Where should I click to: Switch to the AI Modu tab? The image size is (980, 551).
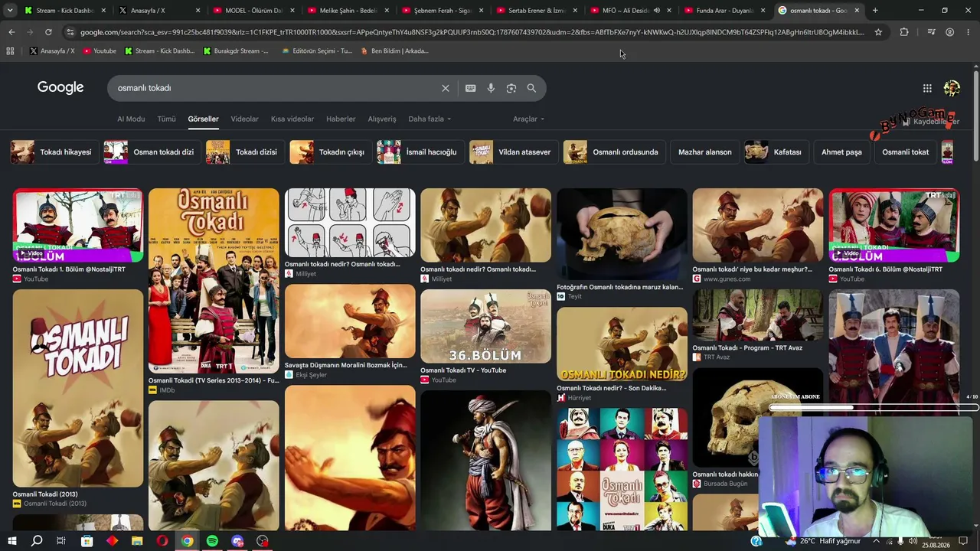131,119
